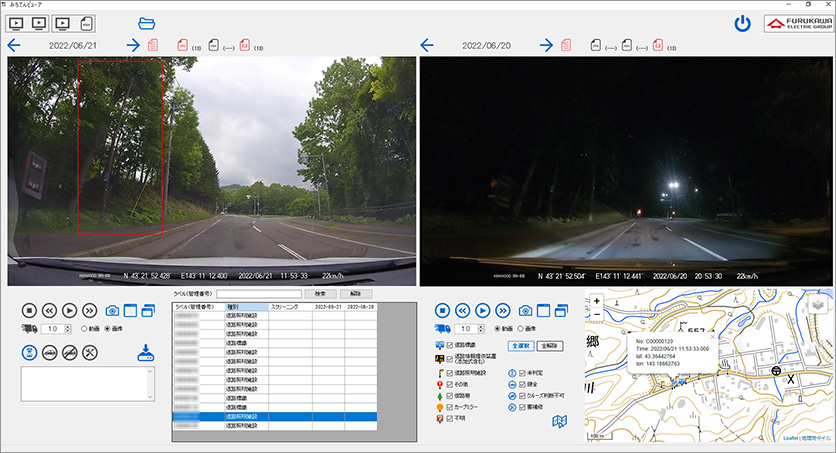Stop playback in the left video panel
Viewport: 836px width, 453px height.
click(x=29, y=311)
